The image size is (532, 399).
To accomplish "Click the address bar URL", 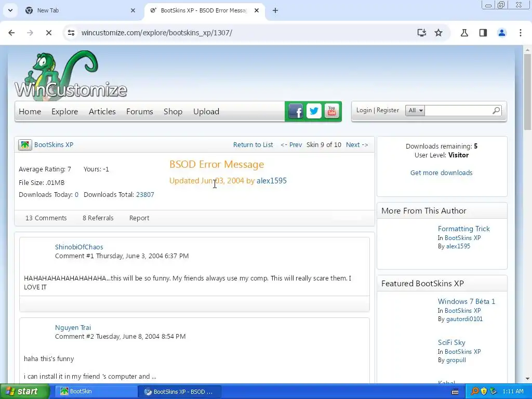I will [157, 33].
